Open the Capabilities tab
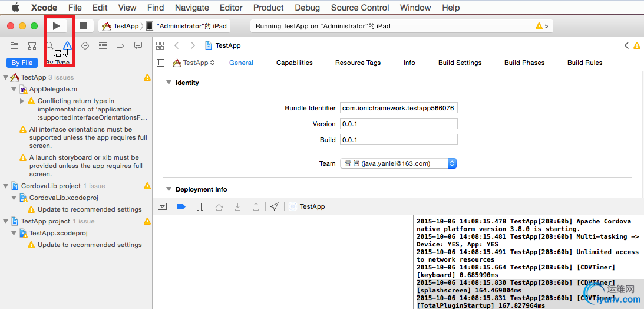 click(x=295, y=63)
